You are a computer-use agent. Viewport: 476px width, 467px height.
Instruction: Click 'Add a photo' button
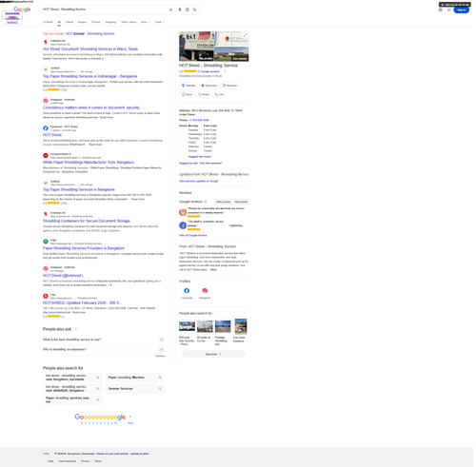pos(241,202)
